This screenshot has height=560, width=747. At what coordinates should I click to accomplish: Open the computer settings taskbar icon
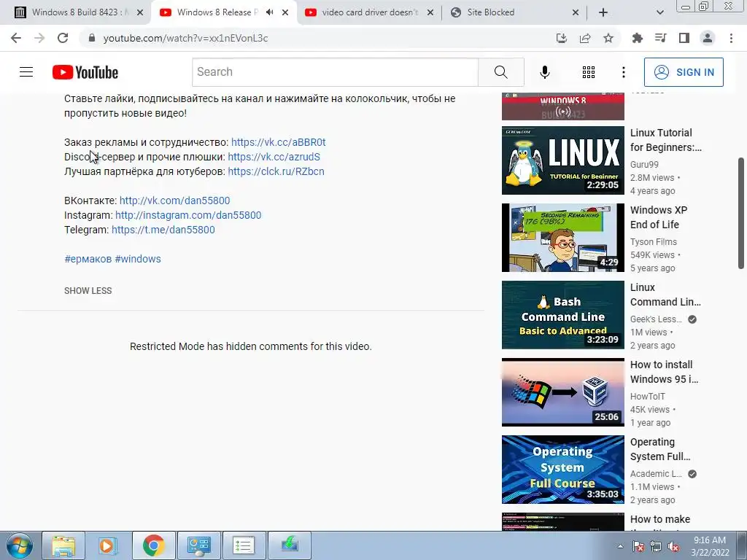(198, 545)
